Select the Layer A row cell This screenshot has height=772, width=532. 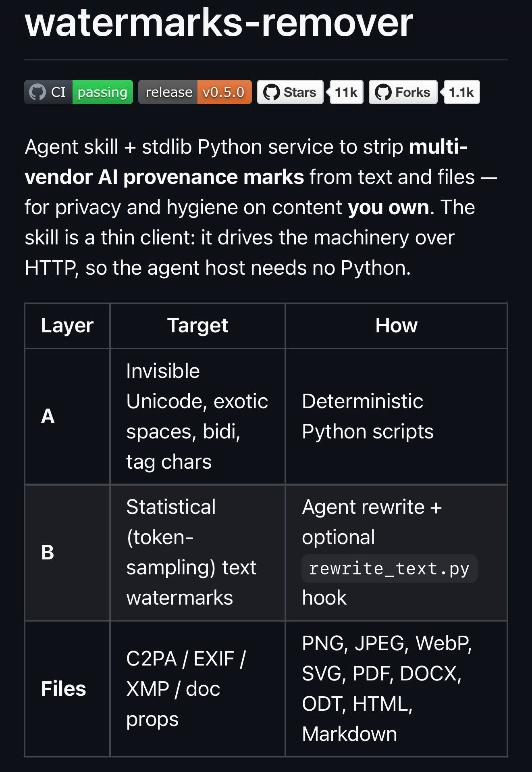[67, 416]
